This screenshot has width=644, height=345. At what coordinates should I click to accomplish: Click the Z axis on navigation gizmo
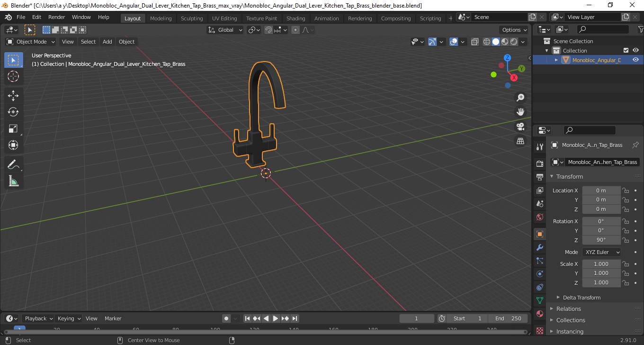(507, 58)
